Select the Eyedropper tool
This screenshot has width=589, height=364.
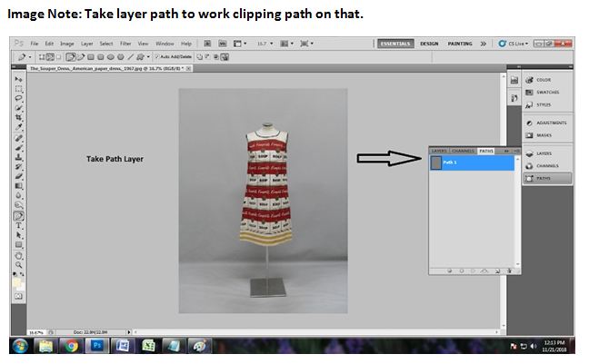(18, 127)
